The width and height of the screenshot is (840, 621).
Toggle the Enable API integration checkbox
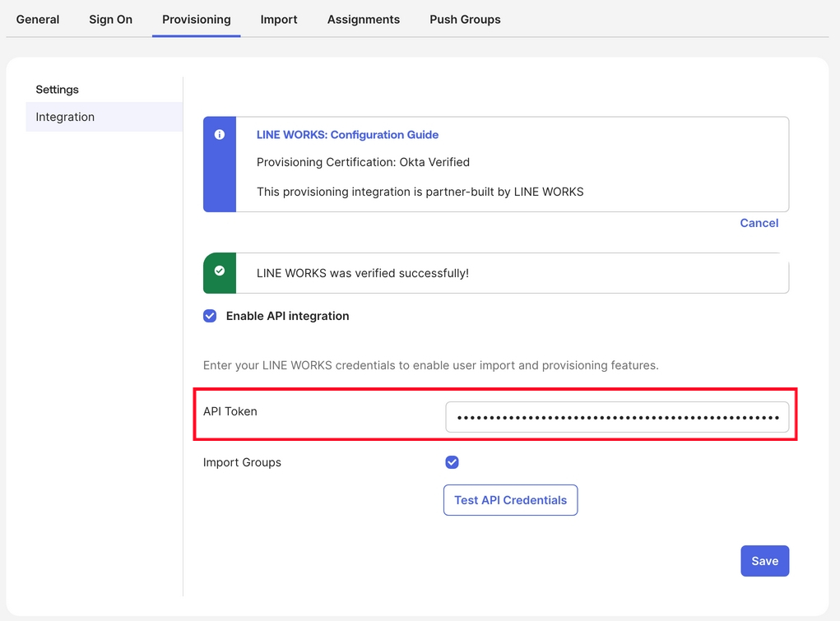[x=210, y=316]
